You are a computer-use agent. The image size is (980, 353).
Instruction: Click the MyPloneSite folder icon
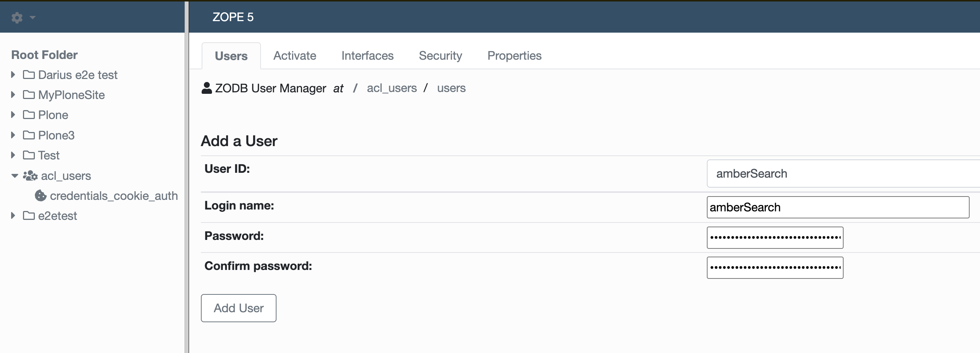click(29, 95)
